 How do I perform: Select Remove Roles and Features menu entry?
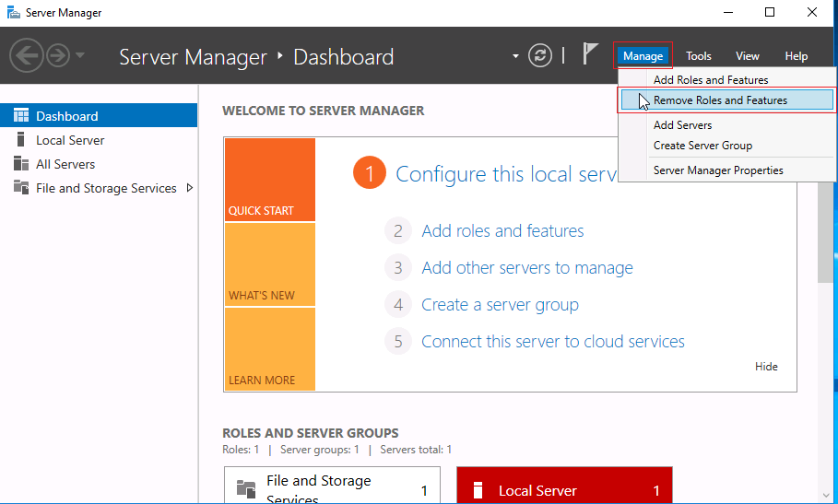720,100
